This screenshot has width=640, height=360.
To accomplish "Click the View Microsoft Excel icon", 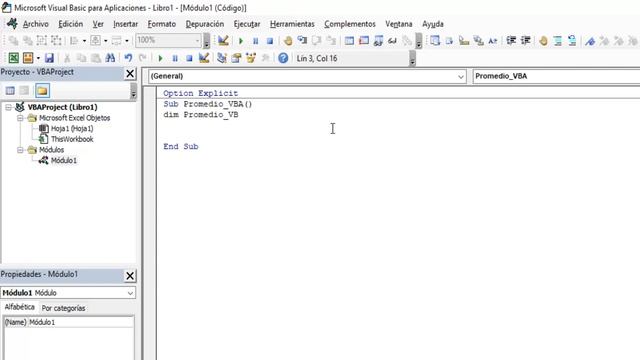I will click(x=13, y=58).
